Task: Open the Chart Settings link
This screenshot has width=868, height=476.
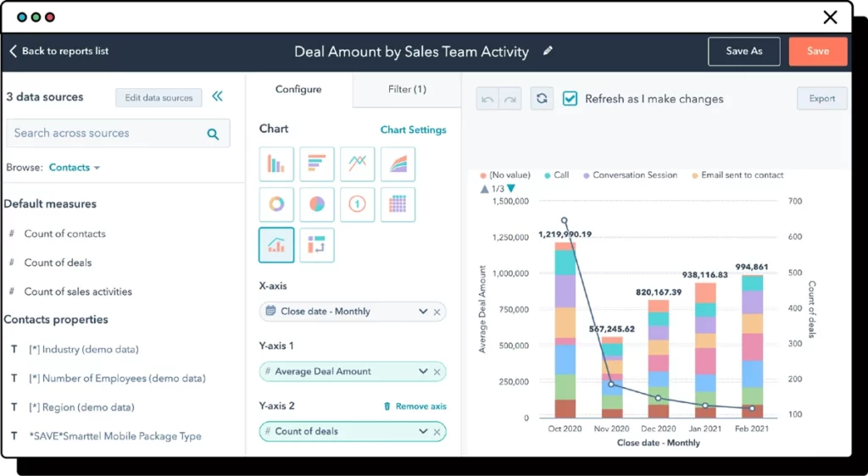Action: point(413,130)
